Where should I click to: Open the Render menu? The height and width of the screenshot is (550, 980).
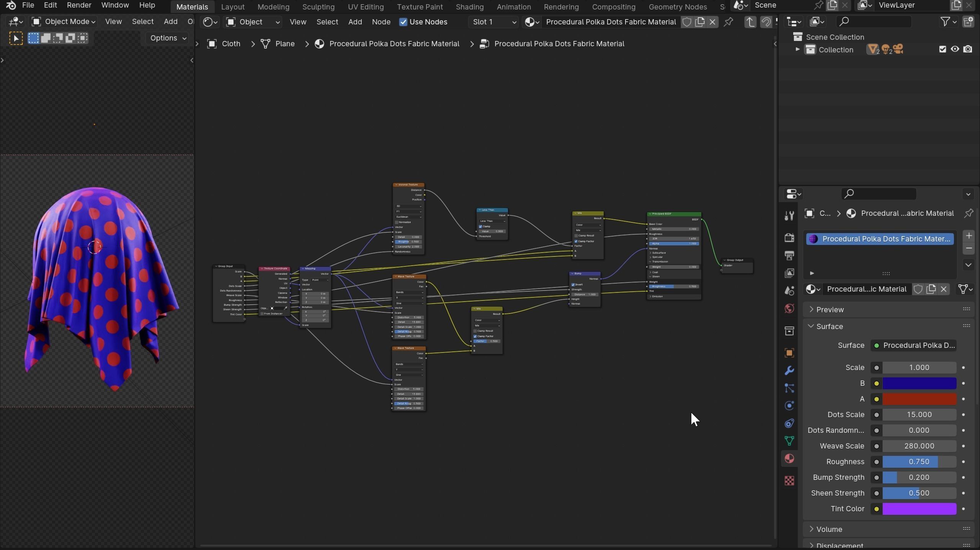coord(79,5)
